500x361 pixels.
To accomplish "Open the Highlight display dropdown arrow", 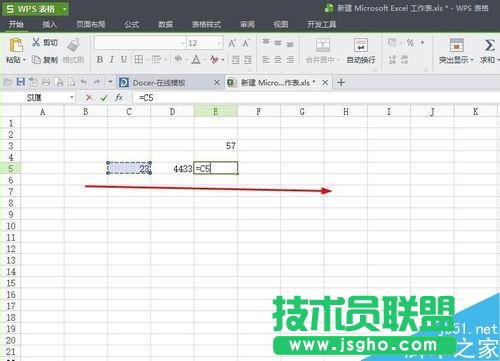I will 472,60.
